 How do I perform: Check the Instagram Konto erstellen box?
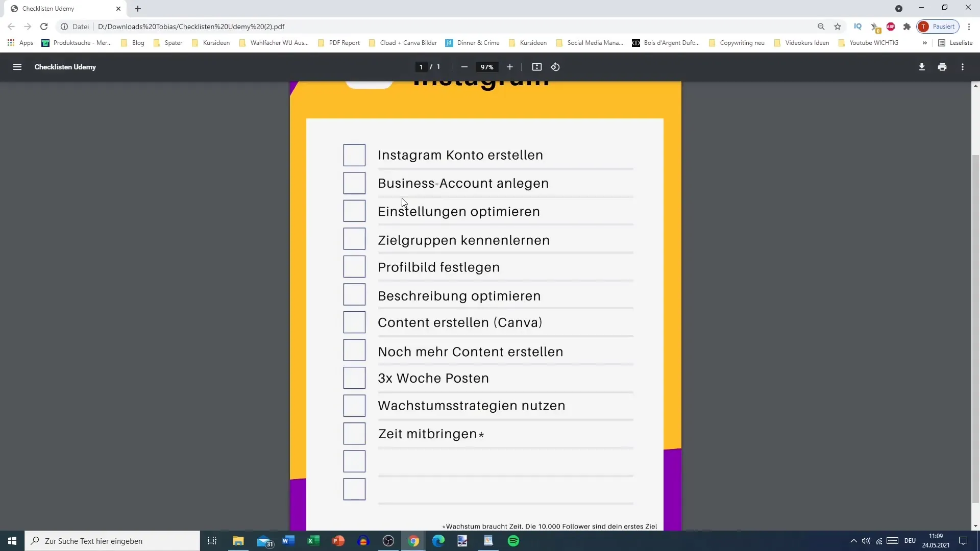354,155
